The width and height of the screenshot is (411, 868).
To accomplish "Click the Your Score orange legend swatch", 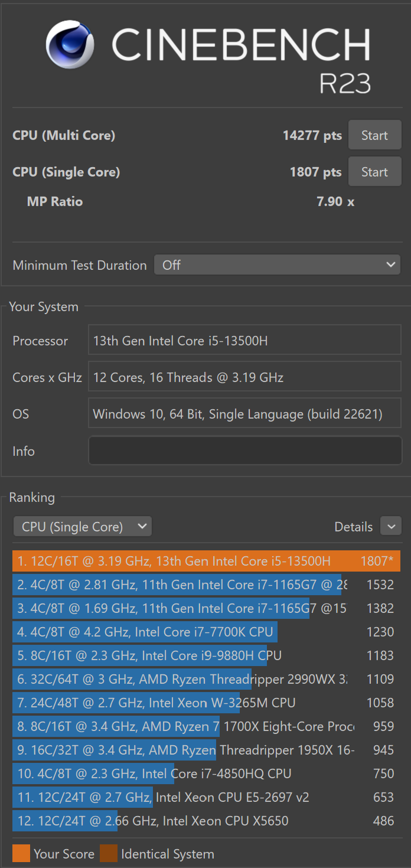I will [21, 853].
